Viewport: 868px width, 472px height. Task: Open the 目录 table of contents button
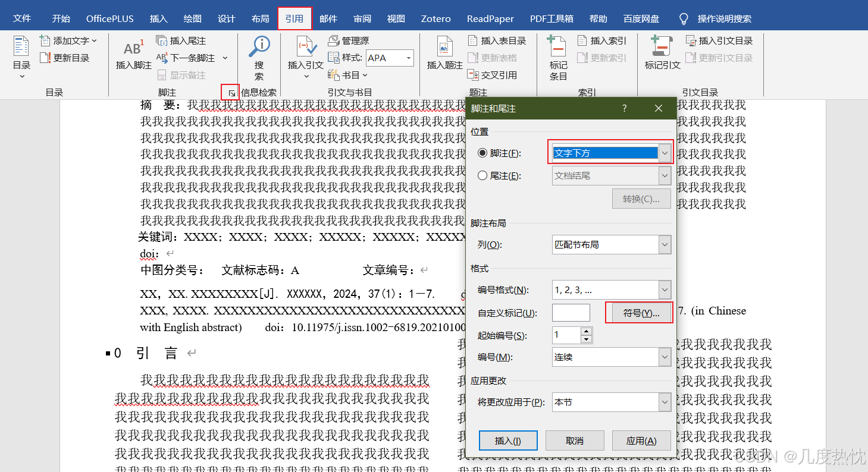click(x=21, y=58)
